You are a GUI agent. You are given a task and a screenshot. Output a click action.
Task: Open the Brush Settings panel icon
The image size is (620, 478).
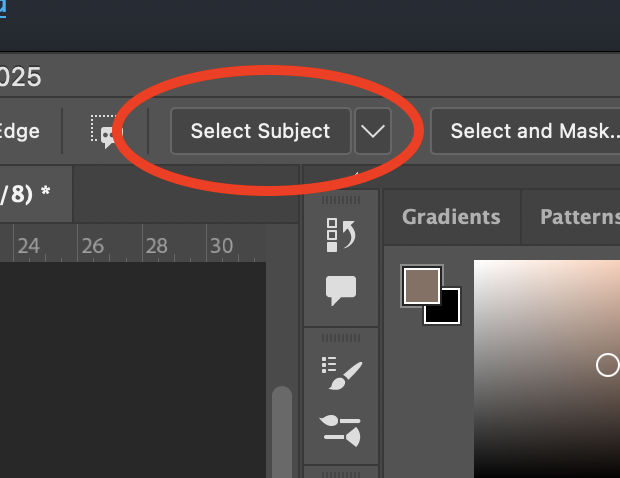341,373
